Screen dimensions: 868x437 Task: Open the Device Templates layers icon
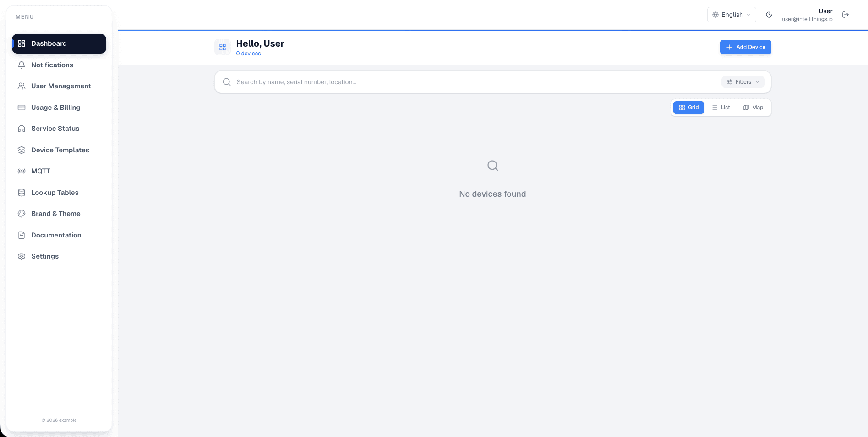(22, 150)
